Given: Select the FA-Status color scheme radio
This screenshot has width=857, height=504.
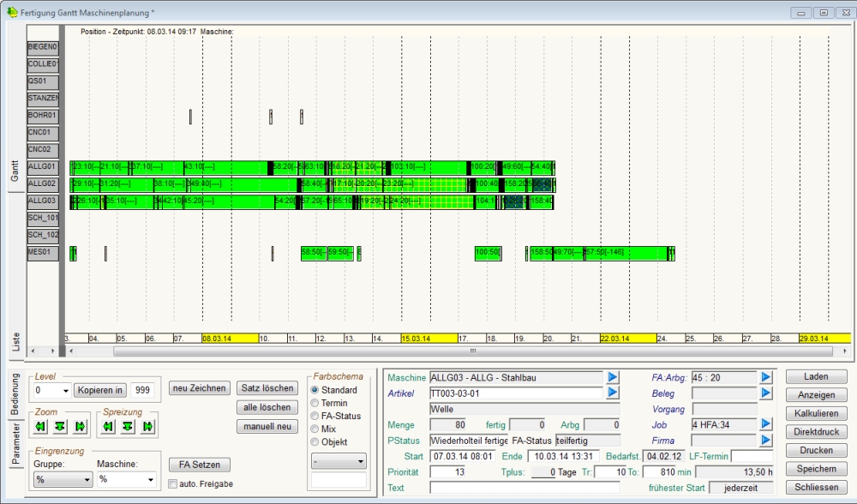Looking at the screenshot, I should coord(315,415).
